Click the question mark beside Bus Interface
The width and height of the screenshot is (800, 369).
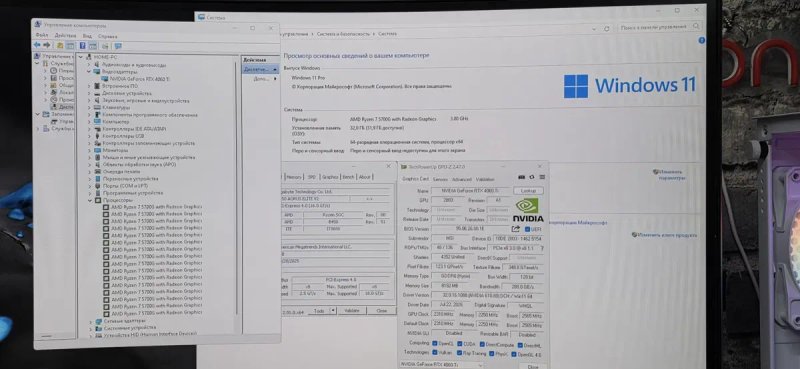[542, 248]
